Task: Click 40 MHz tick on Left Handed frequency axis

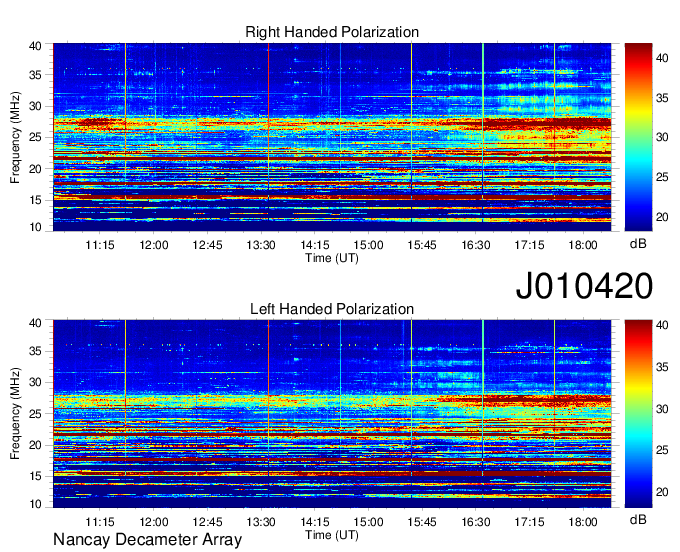Action: click(36, 323)
